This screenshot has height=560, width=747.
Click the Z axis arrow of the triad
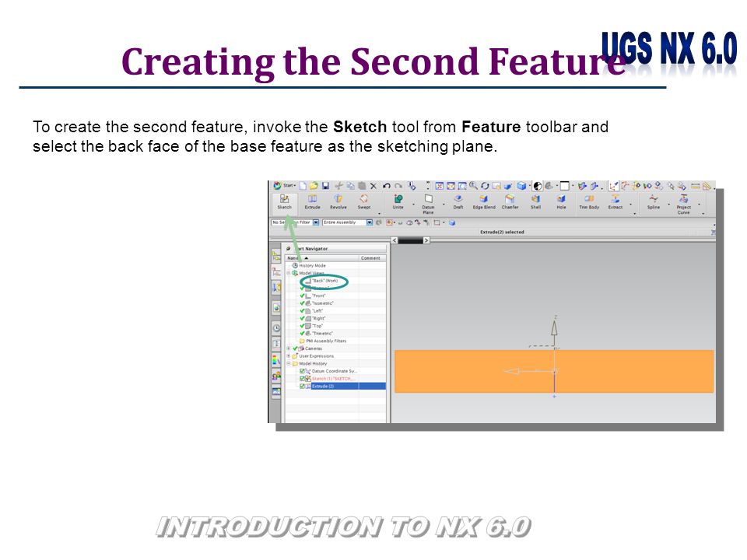point(554,327)
